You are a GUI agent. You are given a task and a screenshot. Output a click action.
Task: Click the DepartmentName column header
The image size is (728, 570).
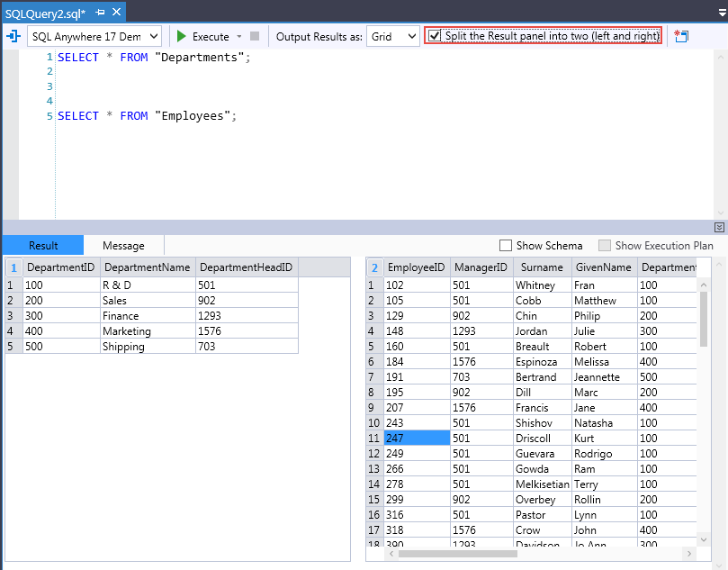(x=148, y=267)
